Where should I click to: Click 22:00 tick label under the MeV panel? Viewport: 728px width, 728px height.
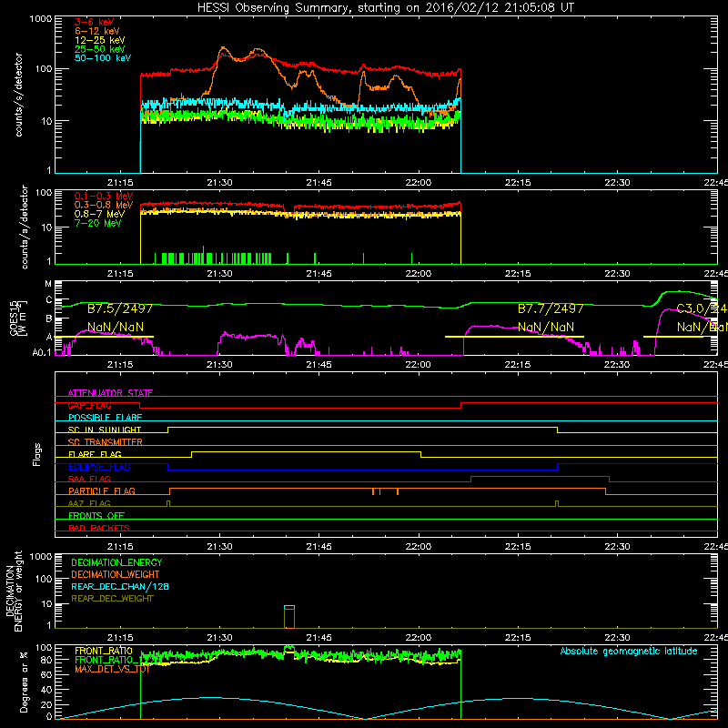[419, 274]
